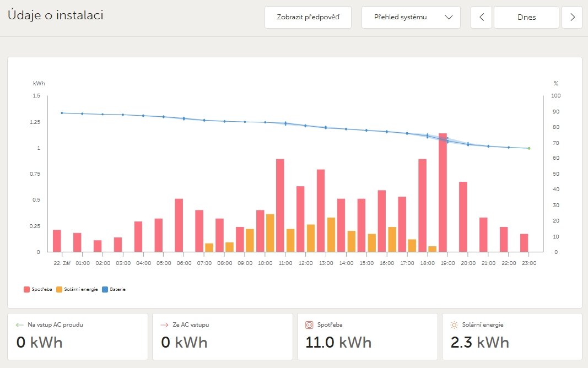Screen dimensions: 588x368
Task: Toggle Baterie series in chart legend
Action: pyautogui.click(x=114, y=289)
